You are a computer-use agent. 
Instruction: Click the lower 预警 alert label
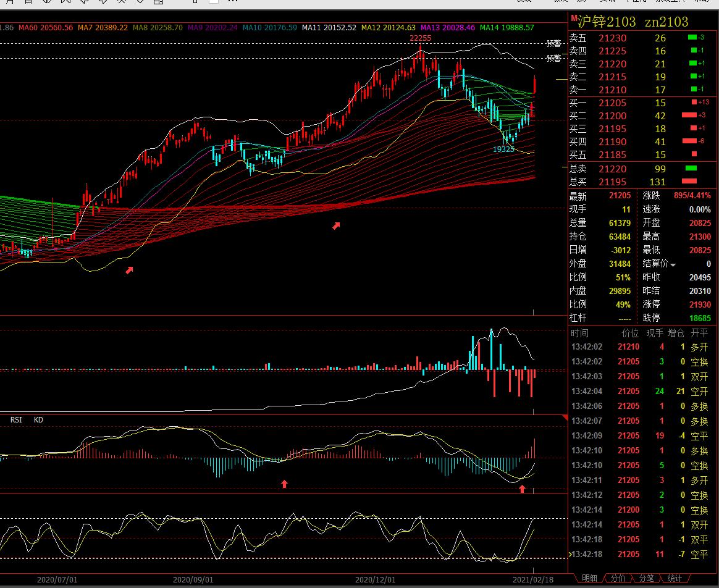(x=554, y=58)
